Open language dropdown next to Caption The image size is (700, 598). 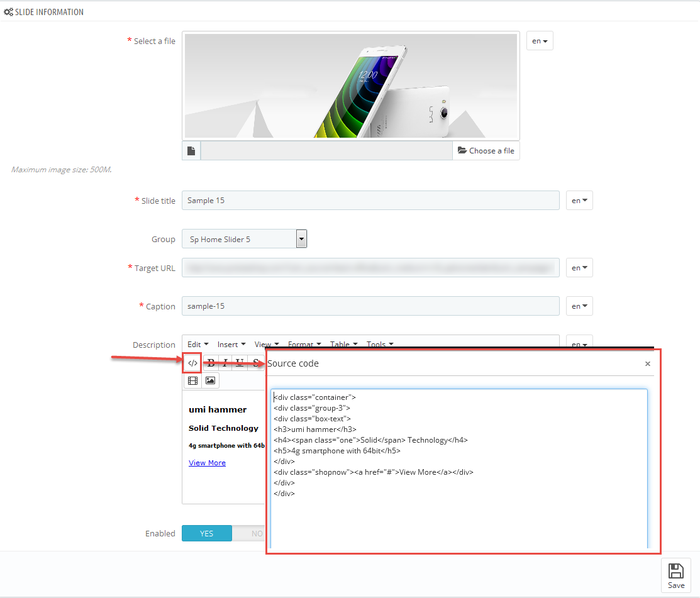579,306
